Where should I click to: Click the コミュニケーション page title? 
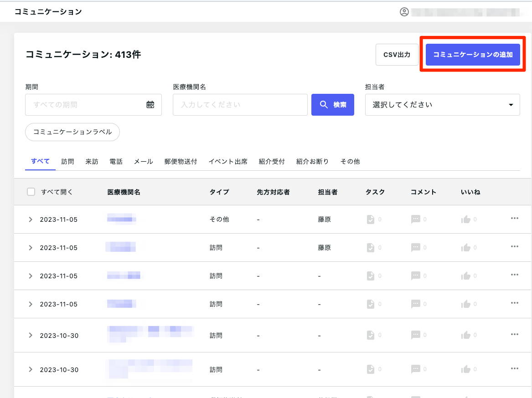(x=48, y=12)
